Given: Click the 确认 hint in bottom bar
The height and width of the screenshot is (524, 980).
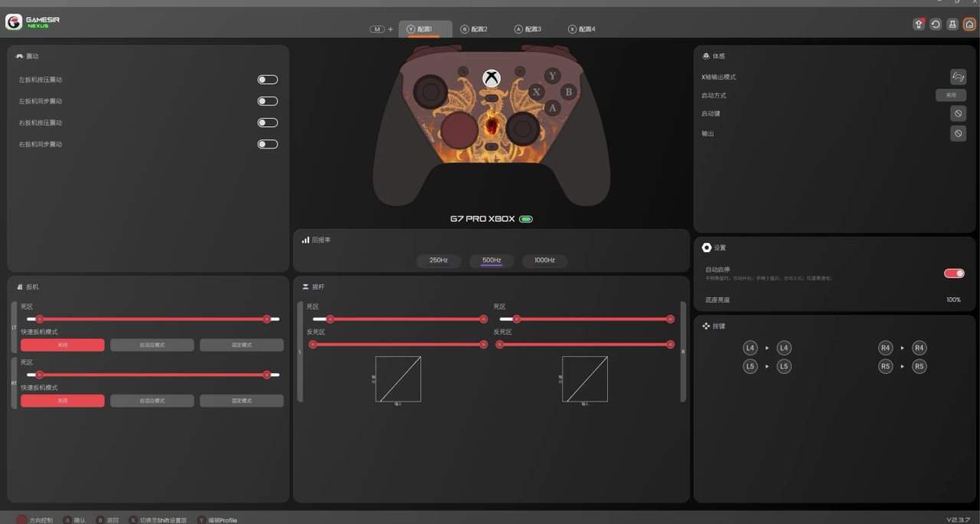Looking at the screenshot, I should (74, 520).
